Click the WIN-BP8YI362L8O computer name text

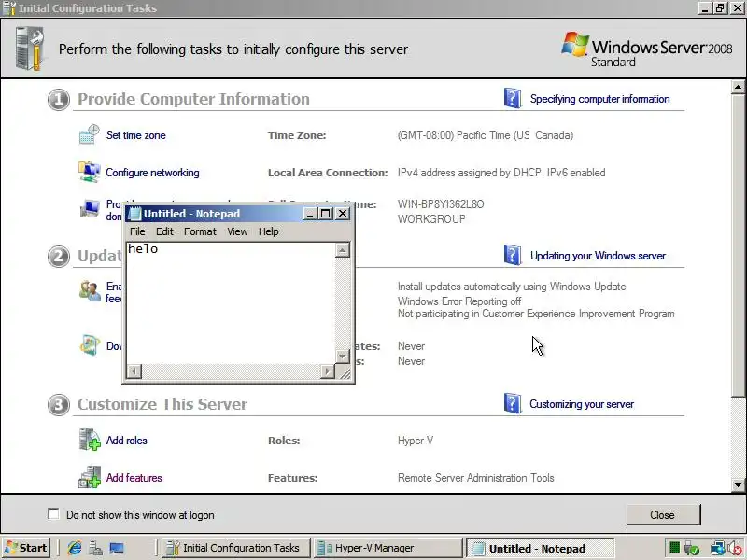(x=441, y=204)
